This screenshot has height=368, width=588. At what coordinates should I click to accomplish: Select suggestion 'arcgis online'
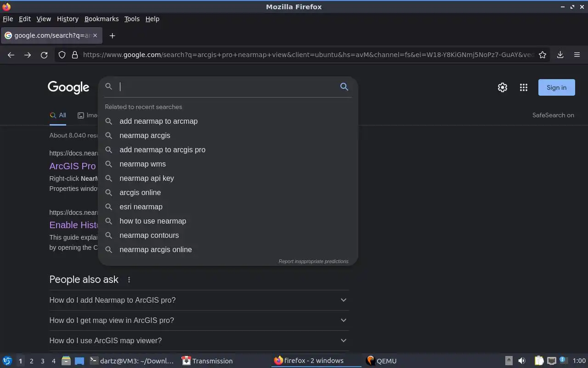(x=228, y=192)
